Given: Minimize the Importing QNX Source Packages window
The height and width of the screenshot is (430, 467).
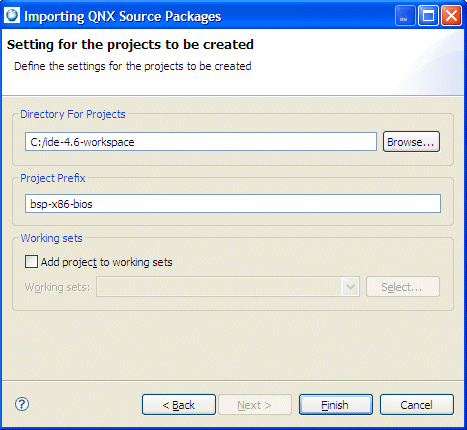Looking at the screenshot, I should (x=405, y=16).
